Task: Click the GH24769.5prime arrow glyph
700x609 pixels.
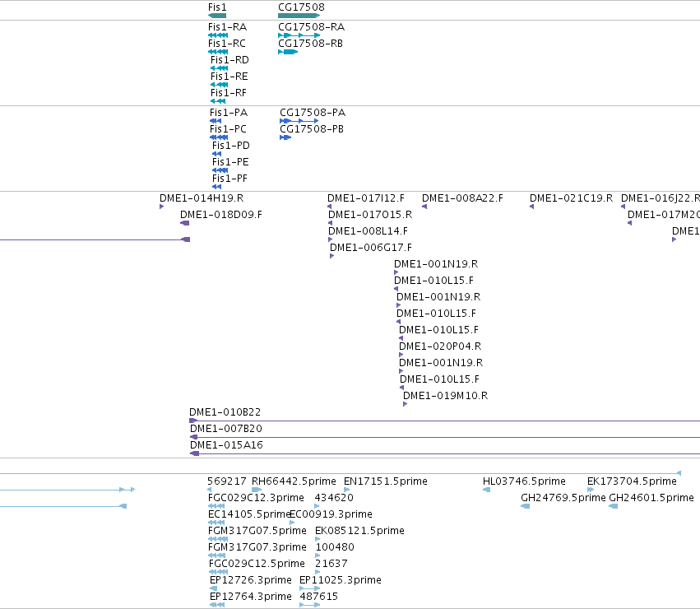Action: tap(526, 507)
